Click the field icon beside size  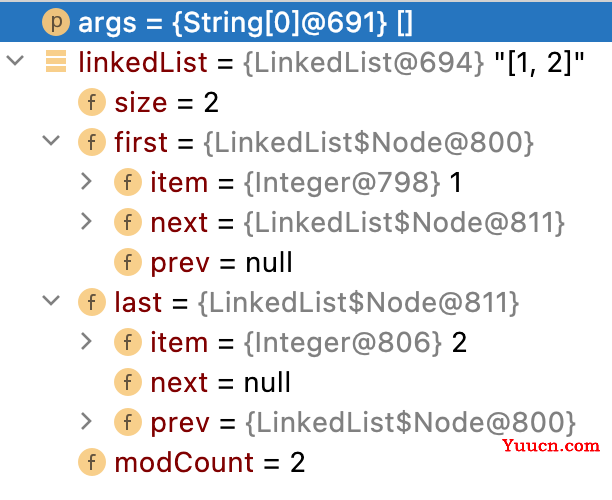(x=92, y=102)
